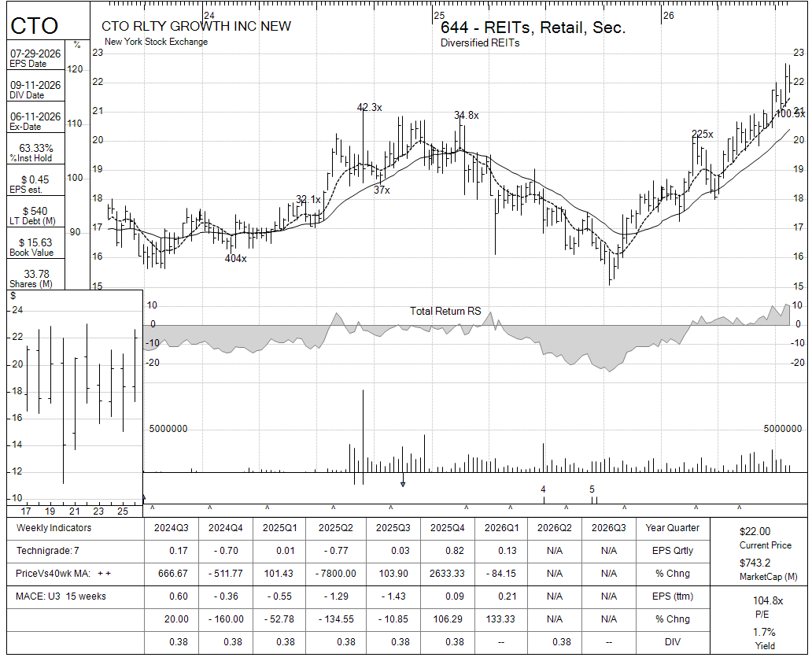
Task: Select the -7800.00 percent change cell
Action: 335,574
